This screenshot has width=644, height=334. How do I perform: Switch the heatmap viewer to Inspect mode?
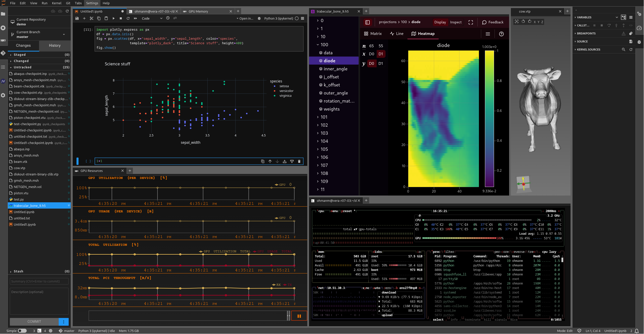(x=456, y=22)
